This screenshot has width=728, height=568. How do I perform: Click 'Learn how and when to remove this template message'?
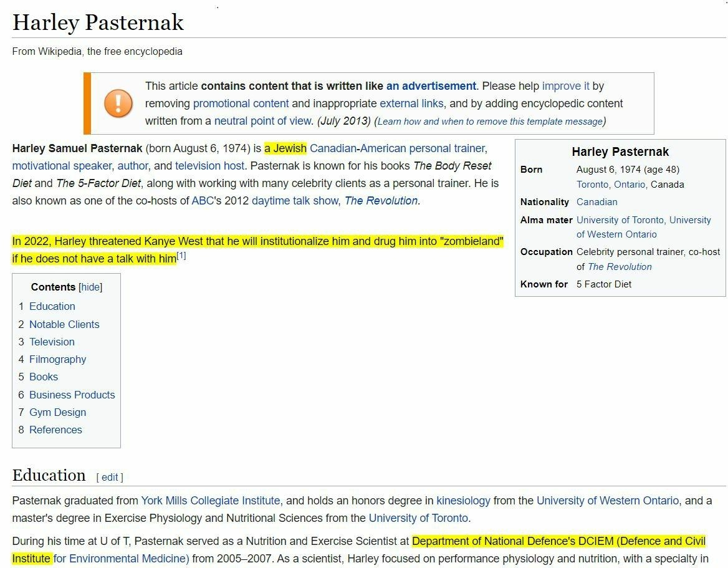(x=490, y=122)
